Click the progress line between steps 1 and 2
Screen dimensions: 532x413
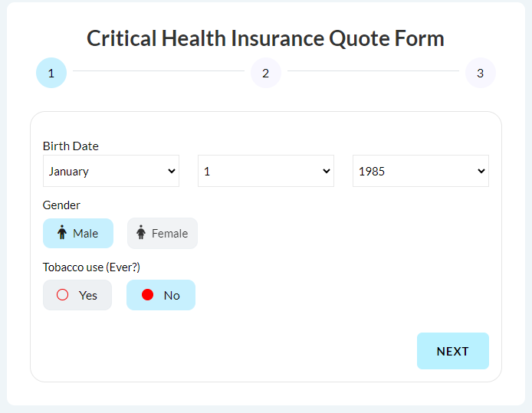(159, 70)
